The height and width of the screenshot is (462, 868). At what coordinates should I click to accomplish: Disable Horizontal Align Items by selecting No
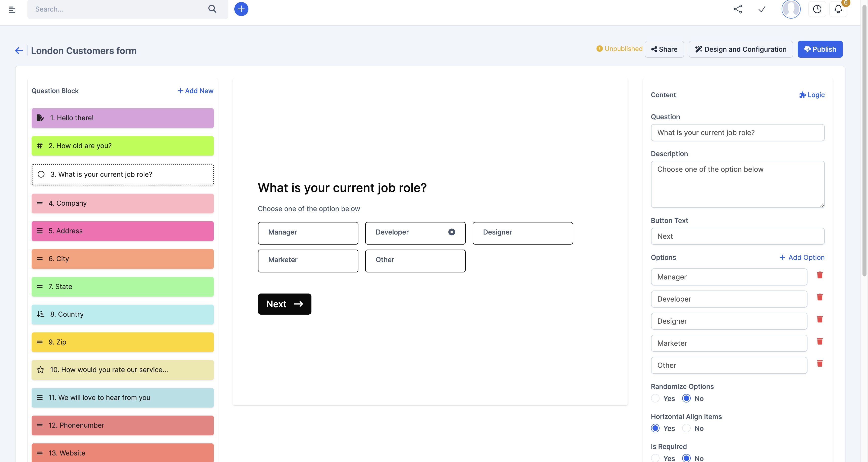686,428
